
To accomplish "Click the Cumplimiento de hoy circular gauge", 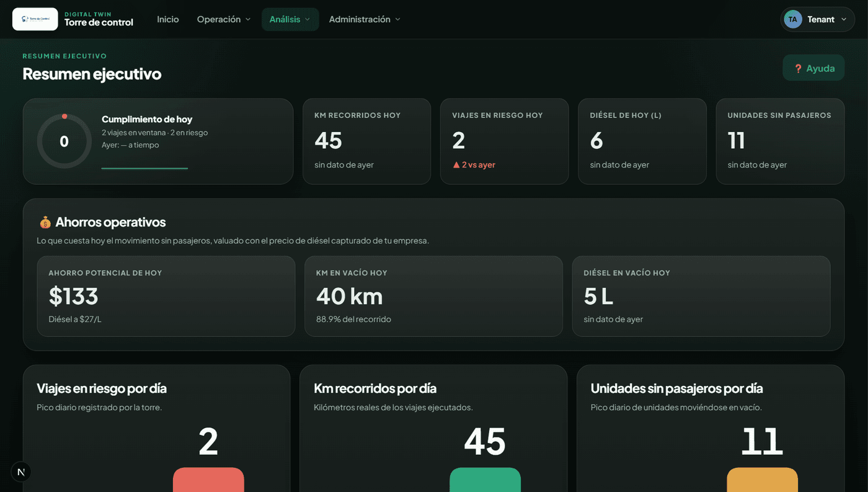I will point(64,141).
